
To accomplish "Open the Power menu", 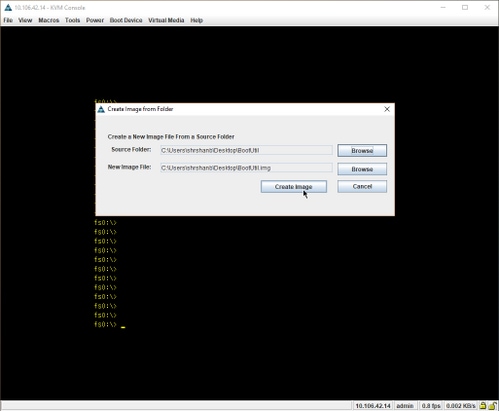I will click(95, 20).
